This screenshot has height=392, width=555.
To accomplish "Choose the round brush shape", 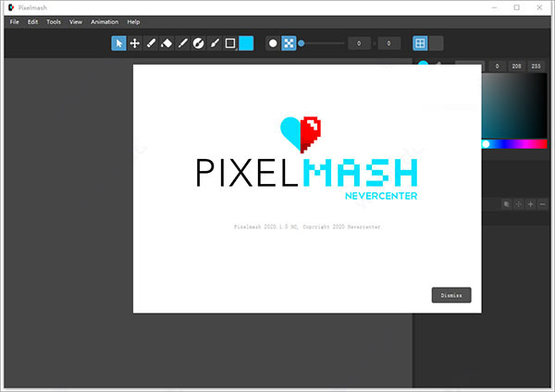I will pos(273,43).
